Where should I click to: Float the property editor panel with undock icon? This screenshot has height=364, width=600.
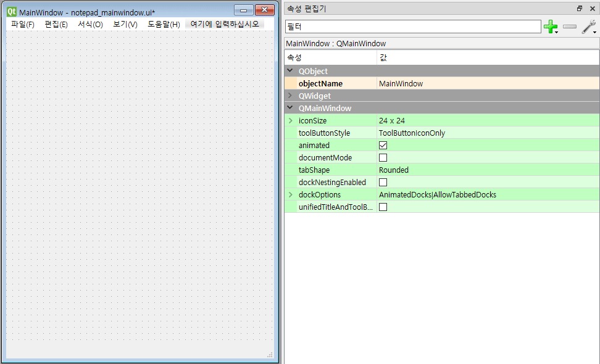coord(580,9)
